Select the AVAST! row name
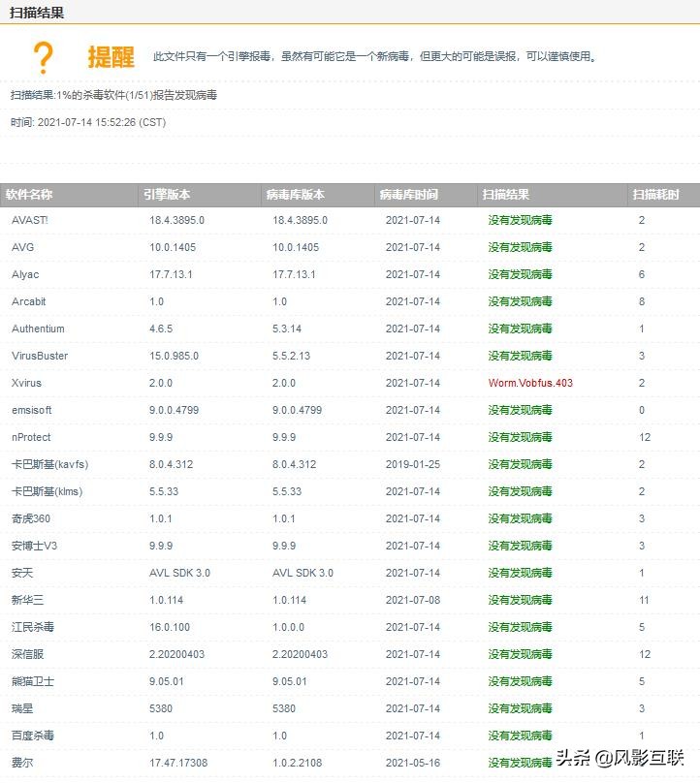 point(30,220)
